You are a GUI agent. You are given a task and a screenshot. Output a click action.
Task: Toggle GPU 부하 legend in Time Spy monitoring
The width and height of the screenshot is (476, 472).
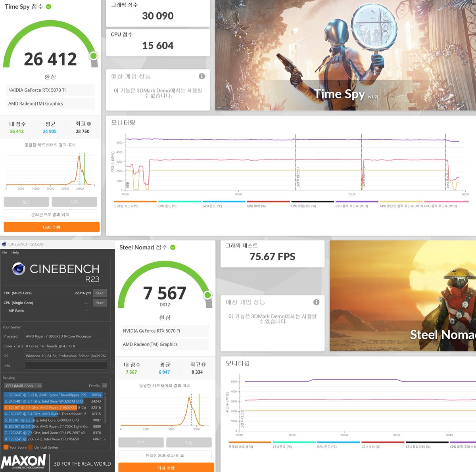268,204
